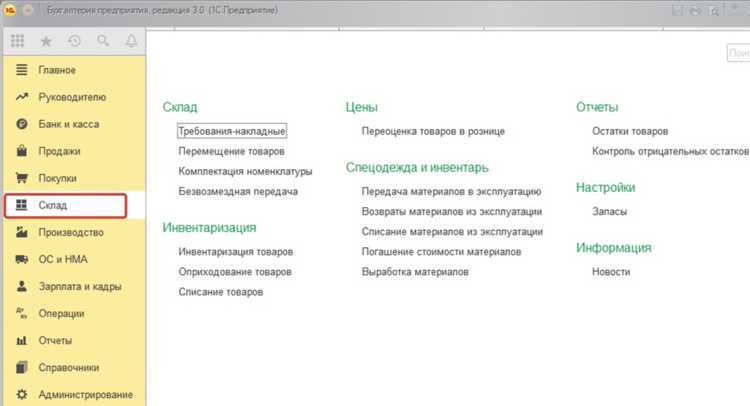Open Руководителю section
This screenshot has height=406, width=750.
74,97
